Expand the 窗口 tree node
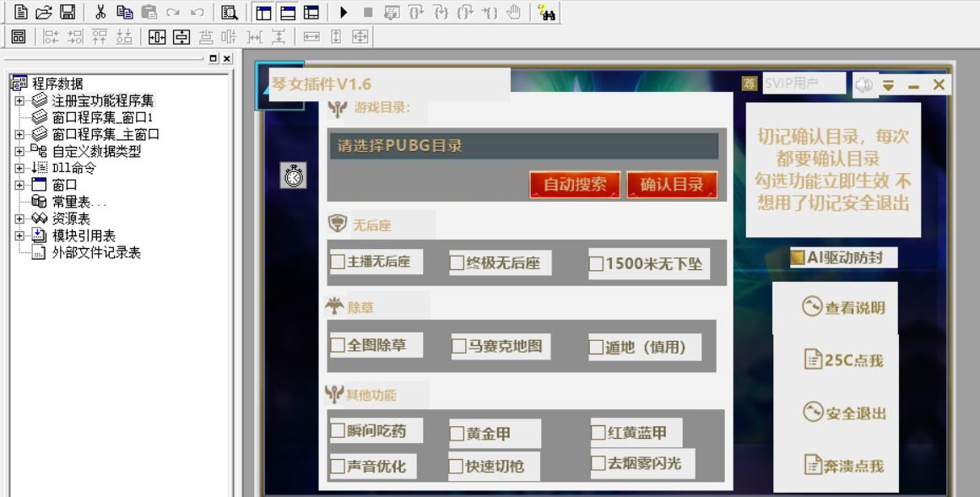980x497 pixels. [x=19, y=185]
